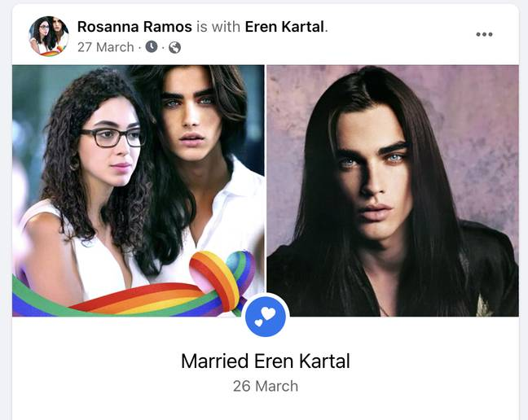The height and width of the screenshot is (420, 528).
Task: Click the clock icon beside the date
Action: click(152, 46)
